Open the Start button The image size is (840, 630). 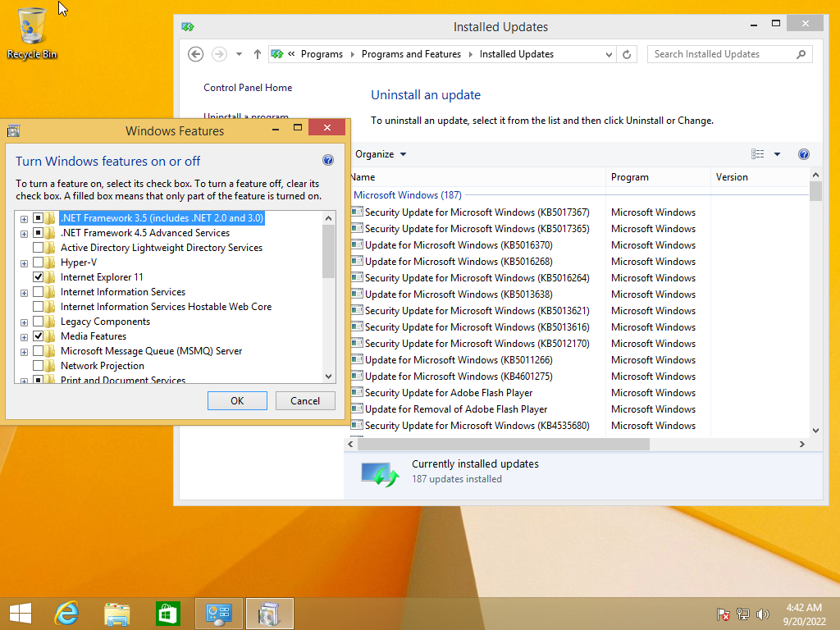[x=21, y=614]
